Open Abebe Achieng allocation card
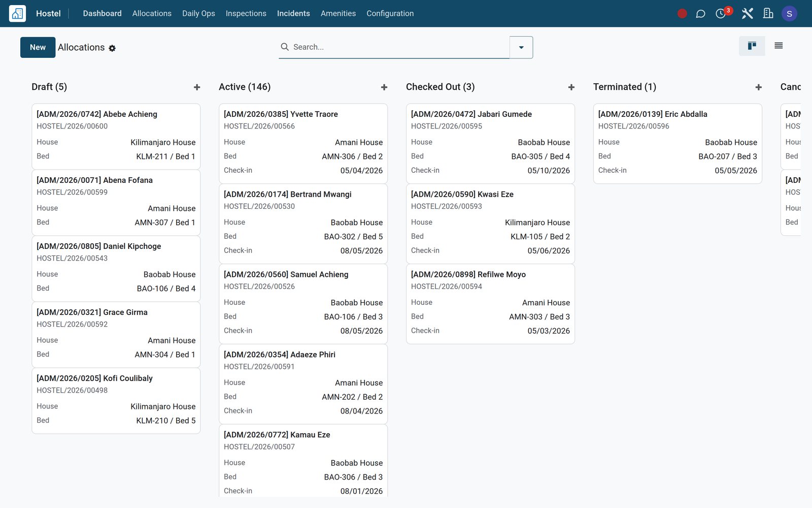The image size is (812, 508). [x=116, y=137]
